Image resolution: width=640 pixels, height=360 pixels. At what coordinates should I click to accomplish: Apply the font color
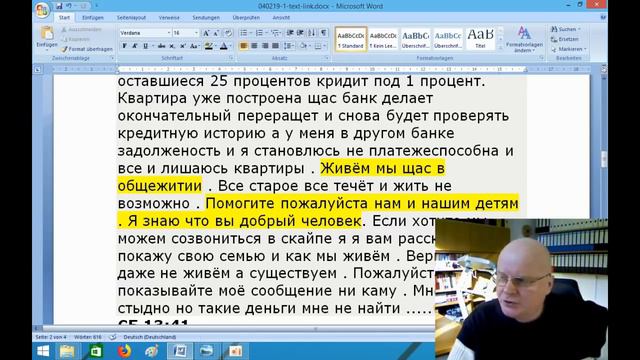224,46
